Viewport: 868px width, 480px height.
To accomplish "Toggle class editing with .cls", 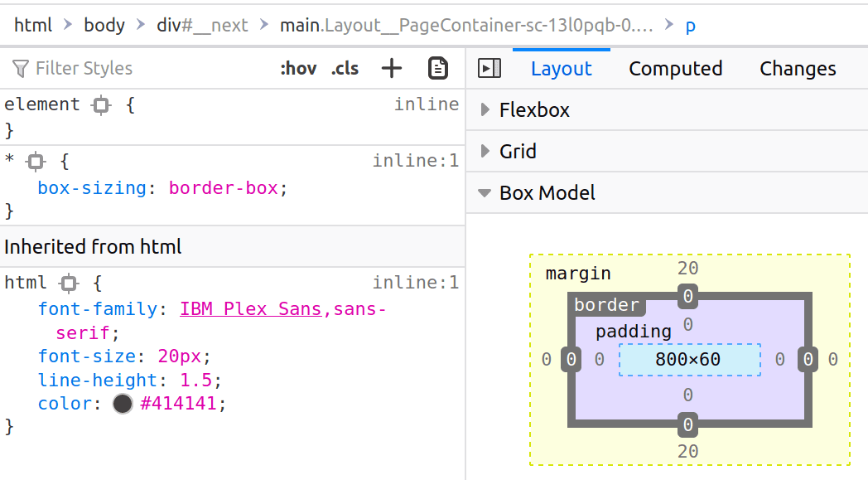I will coord(344,68).
